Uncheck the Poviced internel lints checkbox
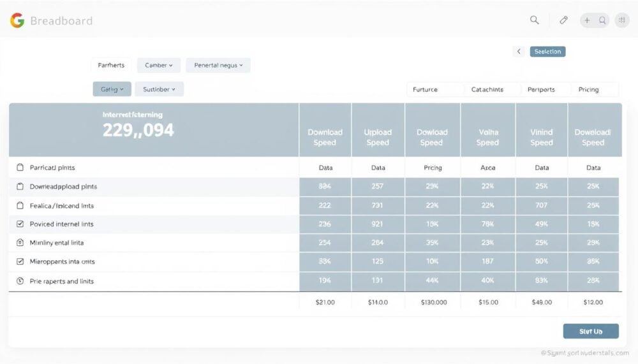 (20, 224)
